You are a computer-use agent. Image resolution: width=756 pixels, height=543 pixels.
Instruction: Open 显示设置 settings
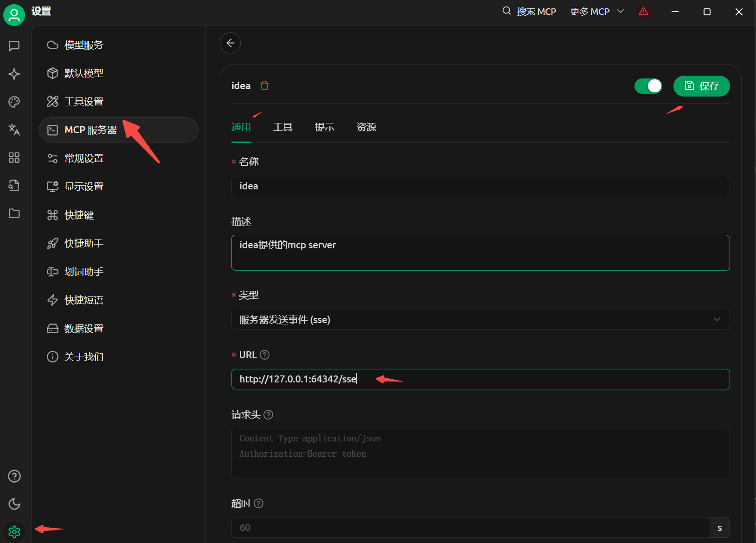pos(119,187)
